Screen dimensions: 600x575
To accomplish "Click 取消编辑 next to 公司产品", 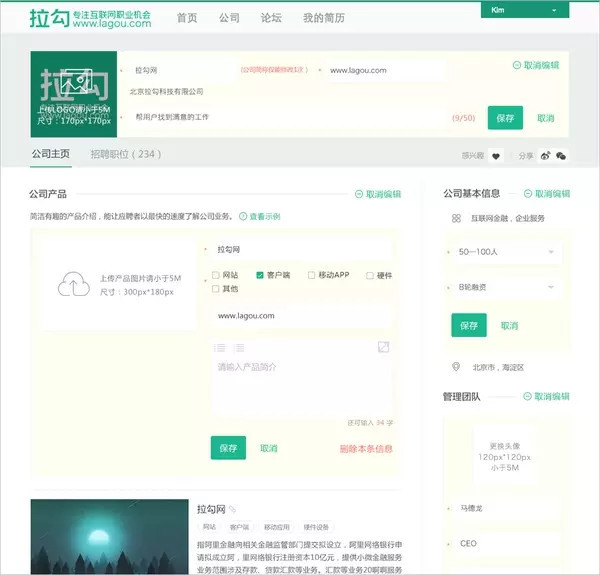I will (378, 194).
